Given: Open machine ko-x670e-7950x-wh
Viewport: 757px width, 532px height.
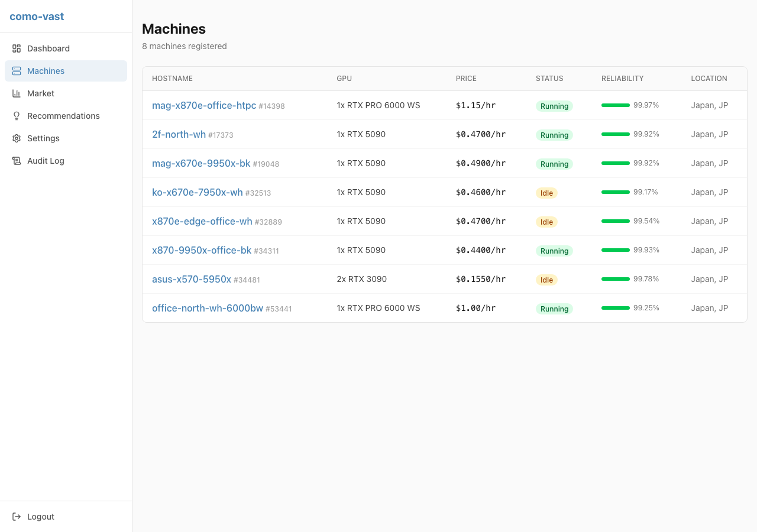Looking at the screenshot, I should (x=198, y=192).
